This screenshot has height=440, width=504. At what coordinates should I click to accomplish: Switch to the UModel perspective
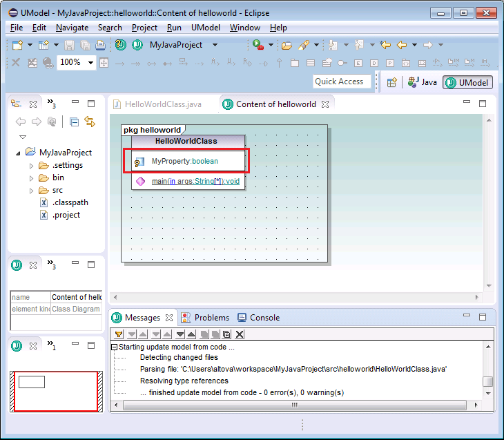(467, 82)
